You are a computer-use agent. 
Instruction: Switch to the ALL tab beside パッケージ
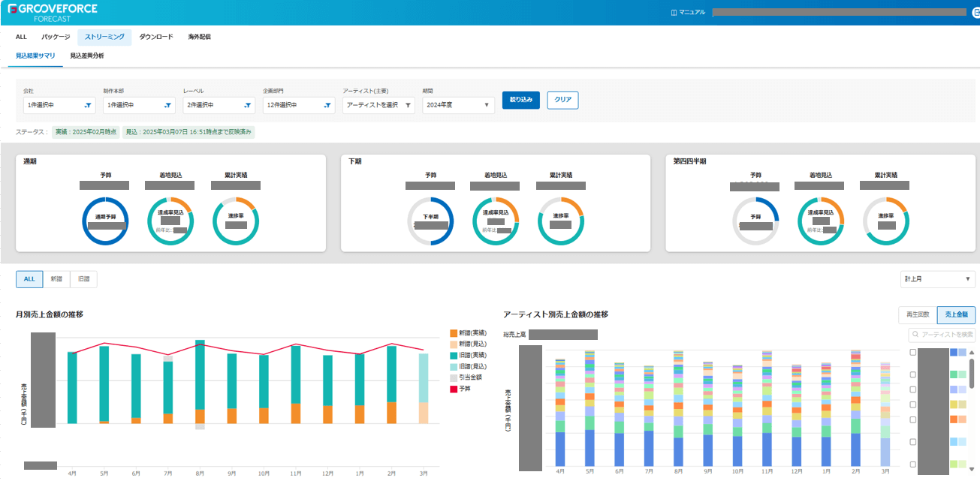click(21, 37)
